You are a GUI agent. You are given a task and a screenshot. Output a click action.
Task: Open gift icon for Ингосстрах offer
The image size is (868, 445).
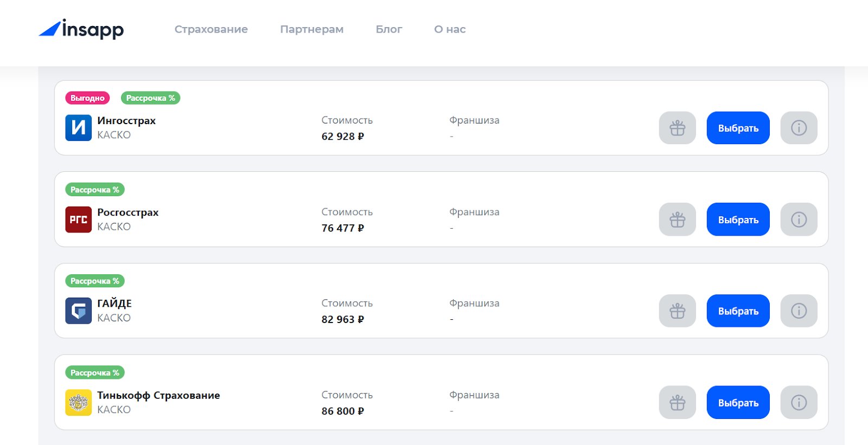[x=677, y=128]
